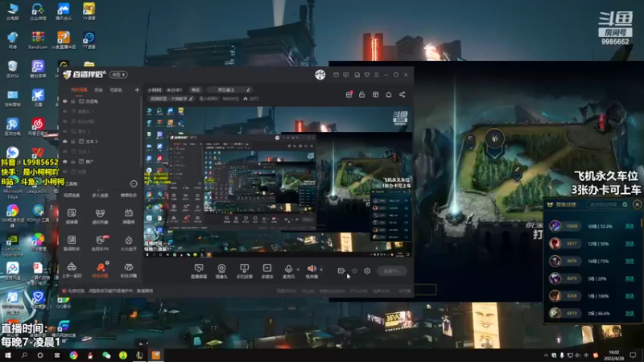Open the first tool in the toolbox icon grid
Image resolution: width=644 pixels, height=362 pixels.
[x=72, y=216]
